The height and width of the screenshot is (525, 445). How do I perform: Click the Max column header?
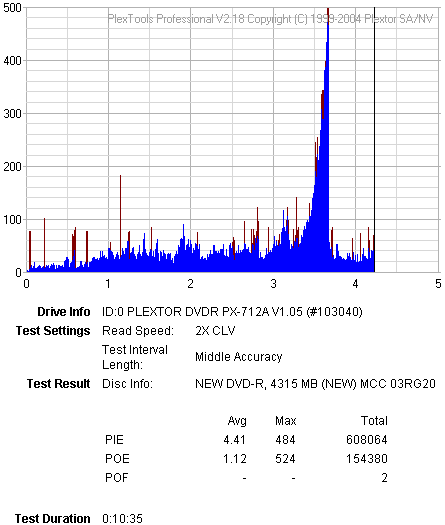tap(286, 421)
